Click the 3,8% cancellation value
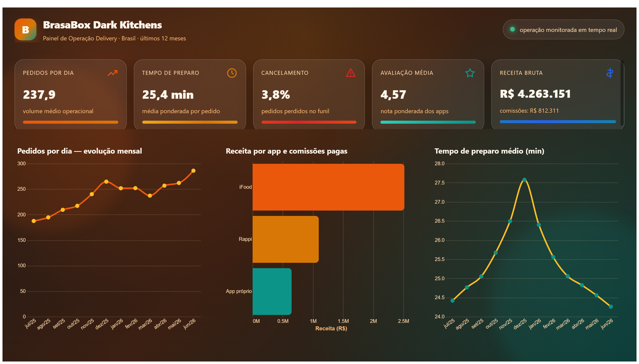The width and height of the screenshot is (639, 364). 276,95
